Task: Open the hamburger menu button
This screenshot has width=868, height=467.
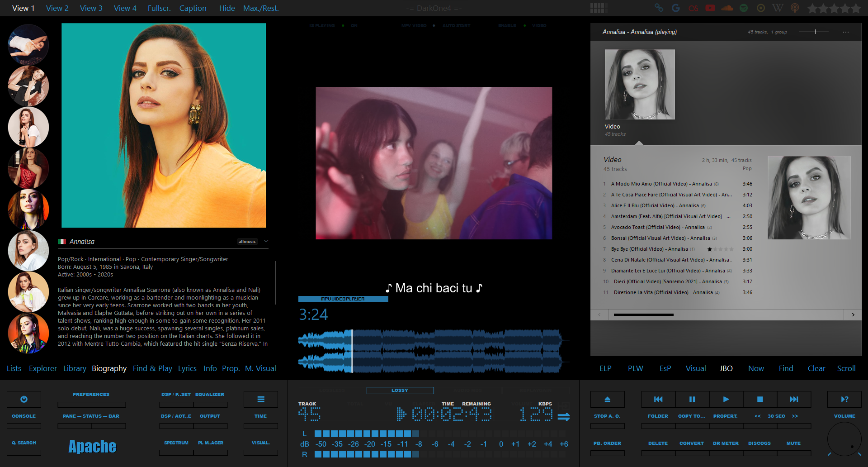Action: (261, 399)
